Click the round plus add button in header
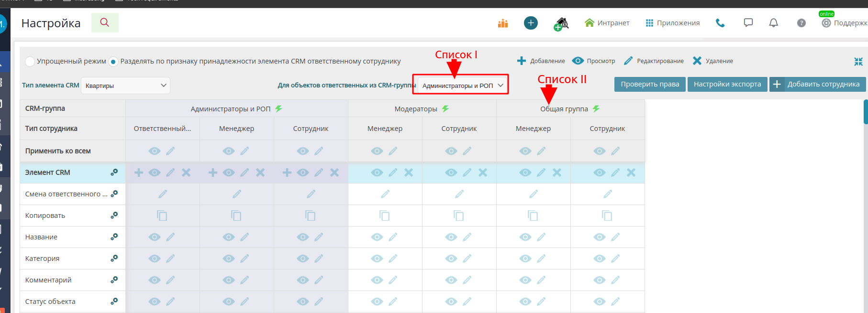The height and width of the screenshot is (313, 868). point(531,23)
